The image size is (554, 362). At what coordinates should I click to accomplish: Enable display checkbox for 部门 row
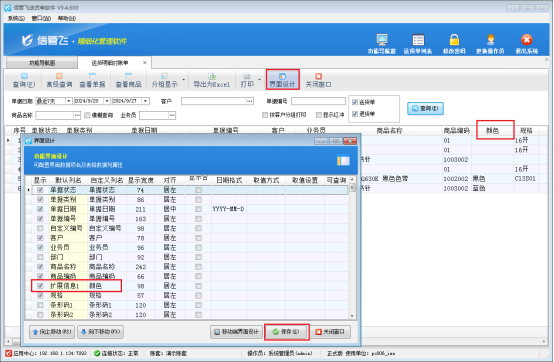pyautogui.click(x=40, y=257)
